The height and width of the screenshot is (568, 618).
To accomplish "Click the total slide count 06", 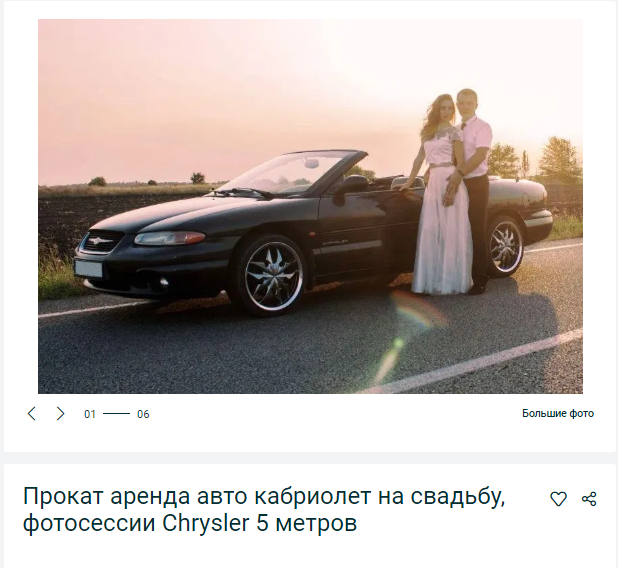I will [143, 414].
